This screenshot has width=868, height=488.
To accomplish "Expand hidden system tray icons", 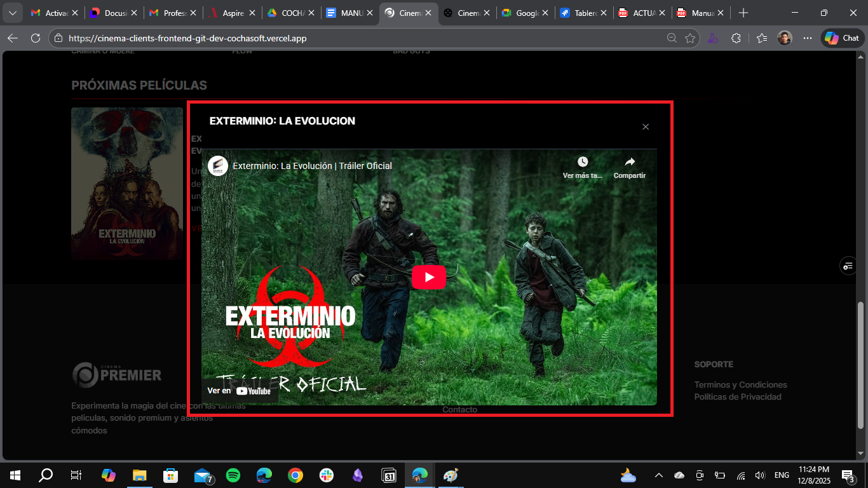I will [659, 475].
